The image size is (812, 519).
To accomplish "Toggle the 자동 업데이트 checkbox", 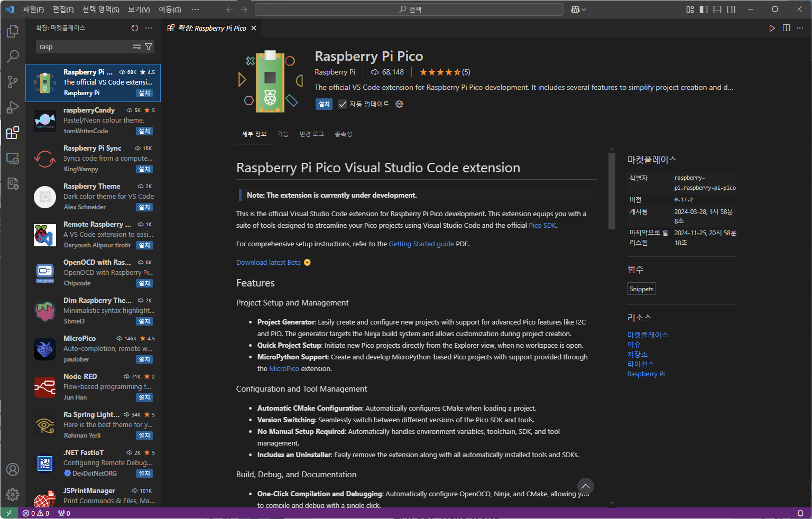I will point(343,104).
